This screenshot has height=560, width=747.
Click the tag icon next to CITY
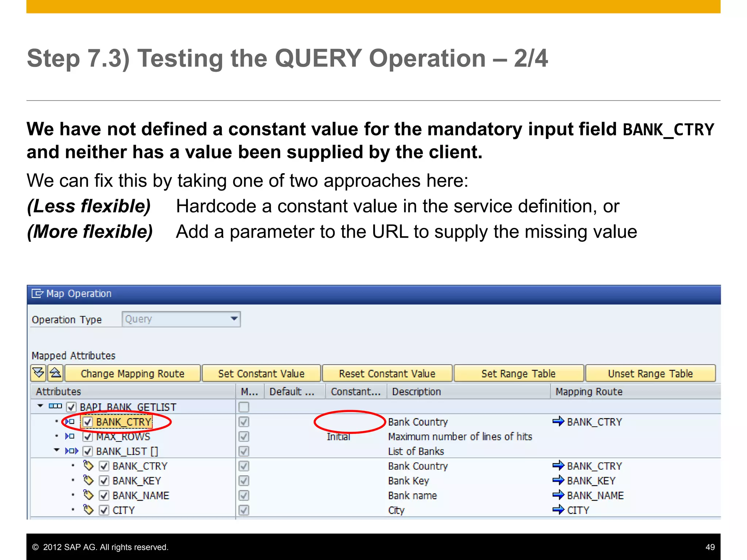89,510
